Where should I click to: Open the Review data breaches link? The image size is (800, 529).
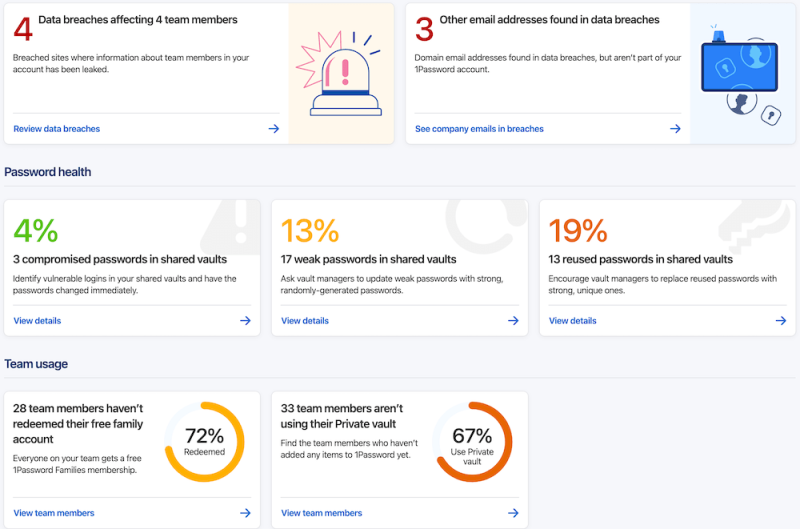click(x=57, y=129)
